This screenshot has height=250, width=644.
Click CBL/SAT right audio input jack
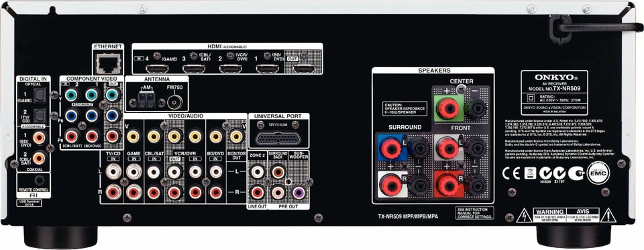154,192
